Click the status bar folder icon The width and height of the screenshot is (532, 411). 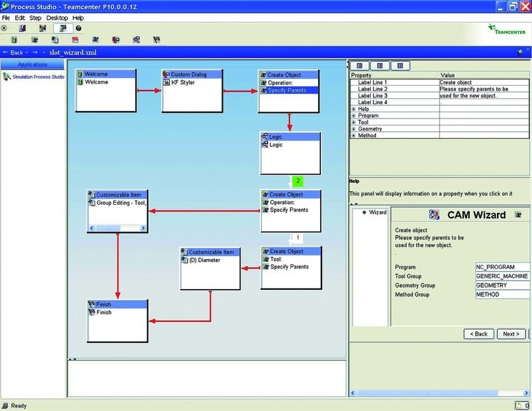(x=520, y=406)
